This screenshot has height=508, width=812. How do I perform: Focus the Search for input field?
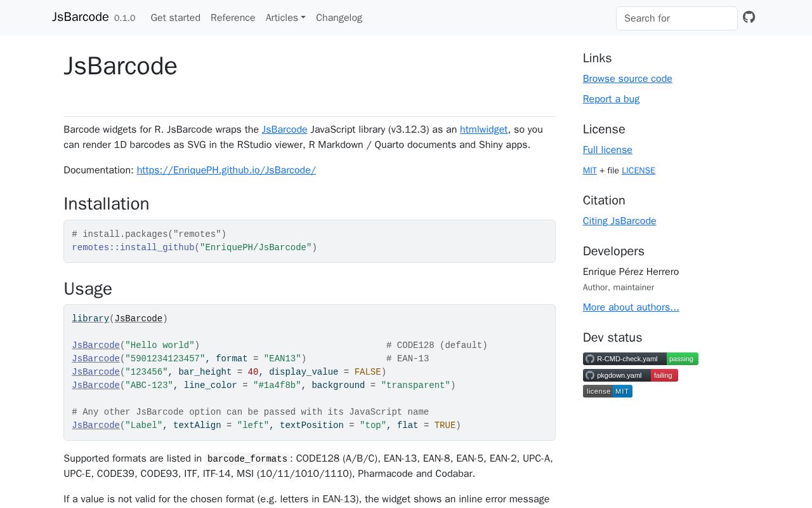pyautogui.click(x=677, y=18)
